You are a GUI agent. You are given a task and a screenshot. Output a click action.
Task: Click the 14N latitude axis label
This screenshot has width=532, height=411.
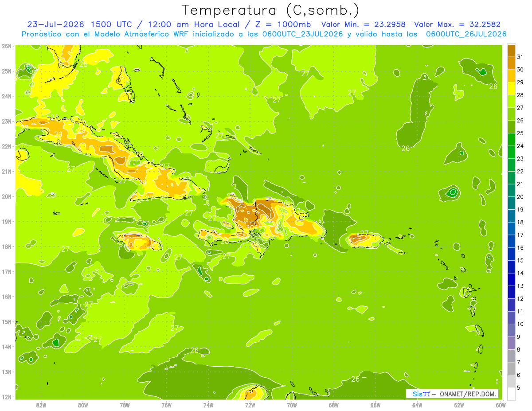[6, 347]
